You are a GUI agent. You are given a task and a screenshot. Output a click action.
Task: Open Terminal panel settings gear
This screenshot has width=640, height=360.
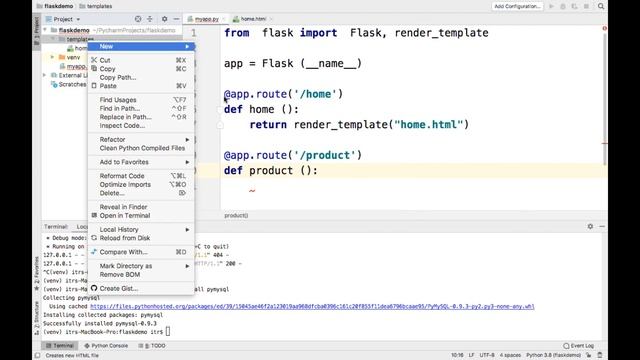pyautogui.click(x=590, y=226)
